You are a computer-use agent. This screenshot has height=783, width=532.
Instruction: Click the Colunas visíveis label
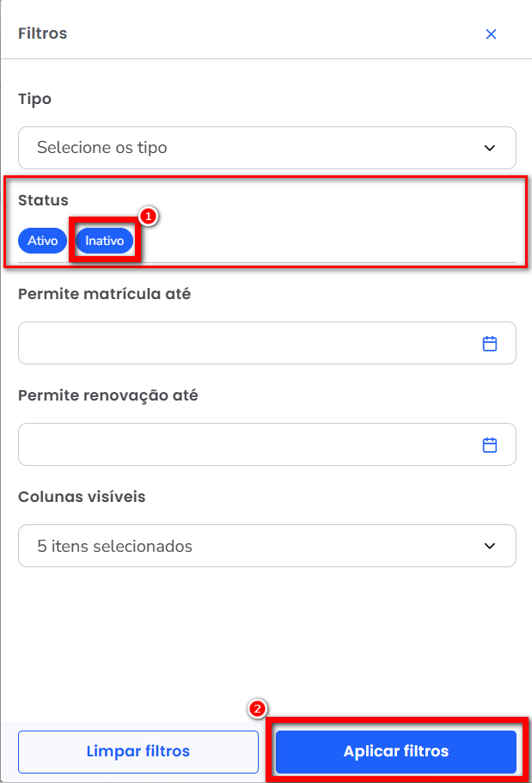[82, 497]
